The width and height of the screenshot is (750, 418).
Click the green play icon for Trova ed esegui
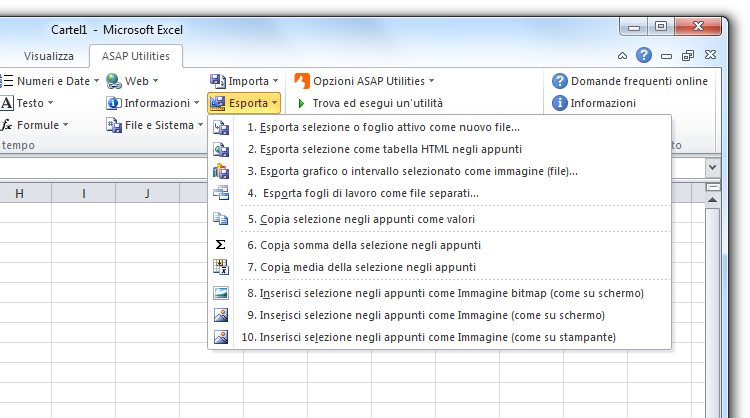click(301, 103)
